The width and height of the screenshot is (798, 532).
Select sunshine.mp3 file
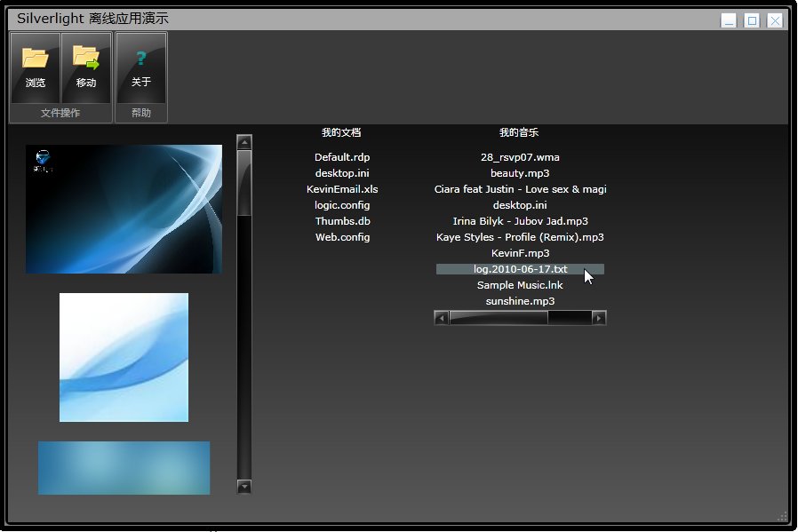(520, 301)
